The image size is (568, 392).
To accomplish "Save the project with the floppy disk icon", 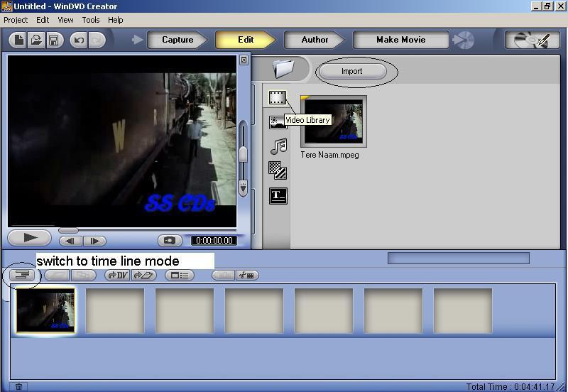I will coord(54,40).
